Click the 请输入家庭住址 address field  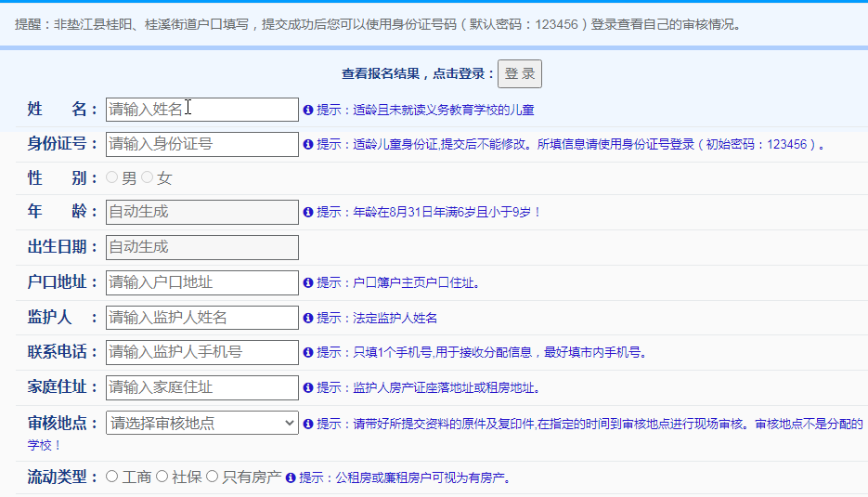(202, 387)
